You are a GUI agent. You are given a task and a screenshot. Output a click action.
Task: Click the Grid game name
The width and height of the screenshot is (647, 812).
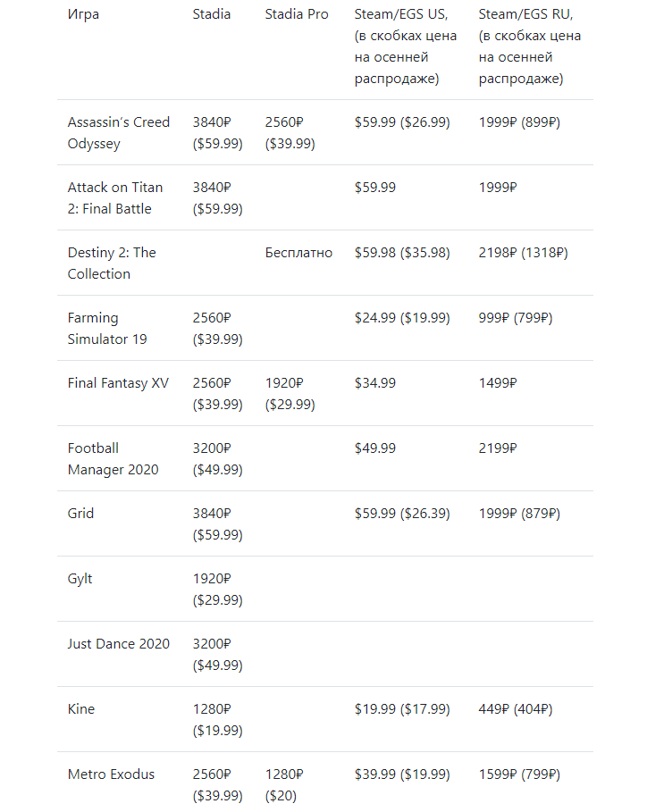(x=80, y=514)
